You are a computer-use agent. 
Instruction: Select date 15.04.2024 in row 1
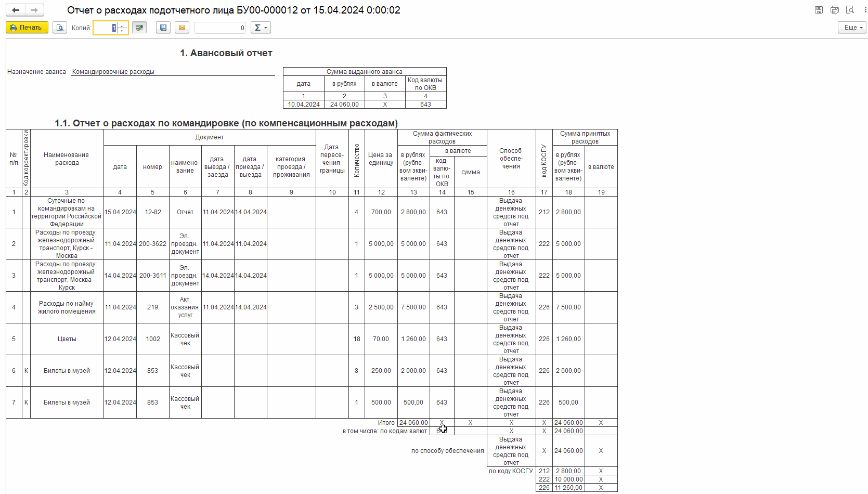pyautogui.click(x=120, y=212)
